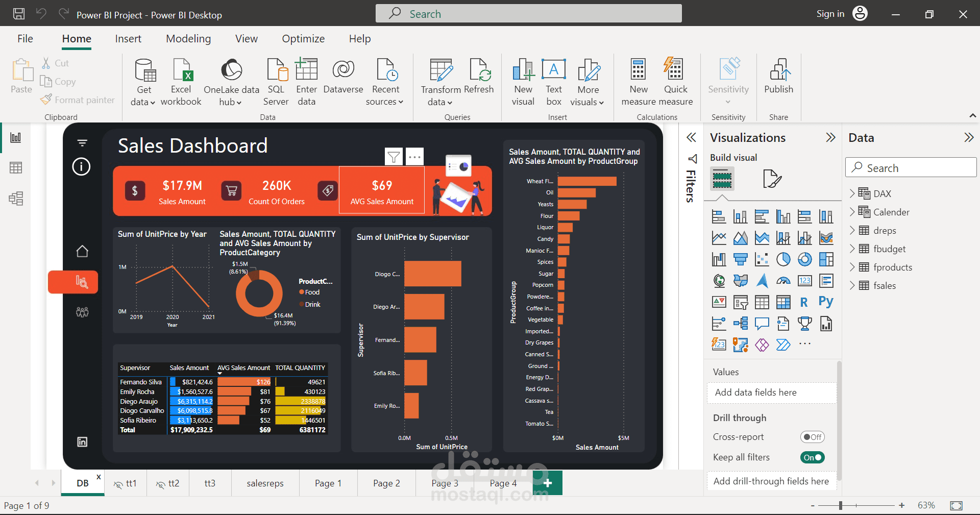Click the info icon in dashboard sidebar
The image size is (980, 515).
click(x=82, y=166)
